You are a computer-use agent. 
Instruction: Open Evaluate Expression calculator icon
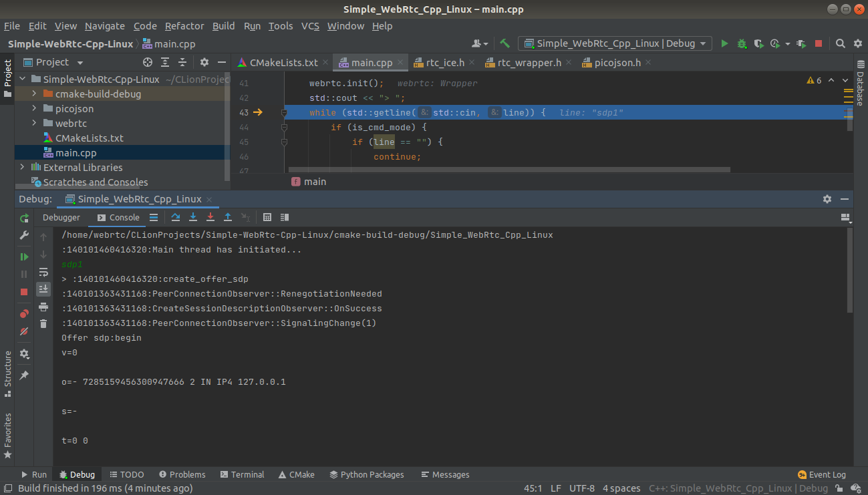click(267, 217)
